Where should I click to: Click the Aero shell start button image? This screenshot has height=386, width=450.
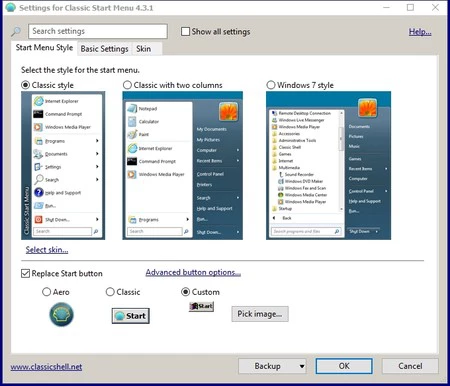pyautogui.click(x=62, y=314)
